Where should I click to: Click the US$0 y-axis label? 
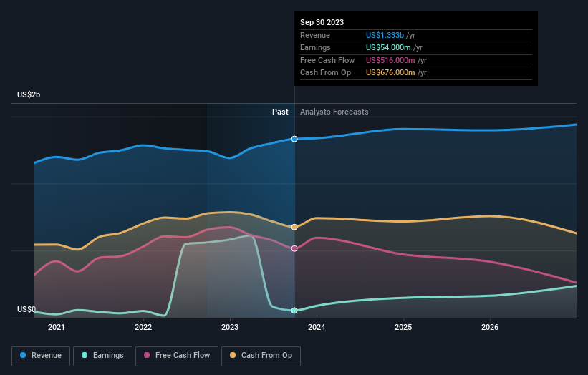[x=26, y=309]
